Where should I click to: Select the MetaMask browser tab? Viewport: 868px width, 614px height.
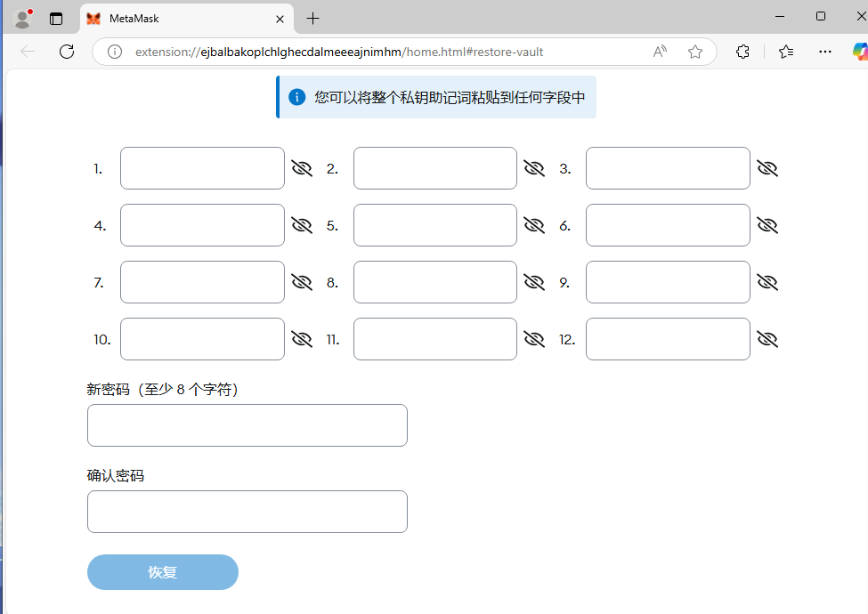point(178,18)
